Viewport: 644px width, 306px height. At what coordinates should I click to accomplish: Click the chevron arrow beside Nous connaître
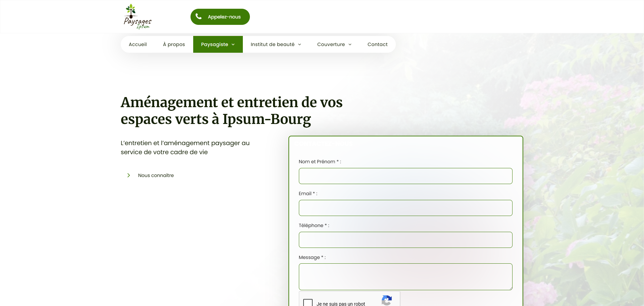coord(128,175)
